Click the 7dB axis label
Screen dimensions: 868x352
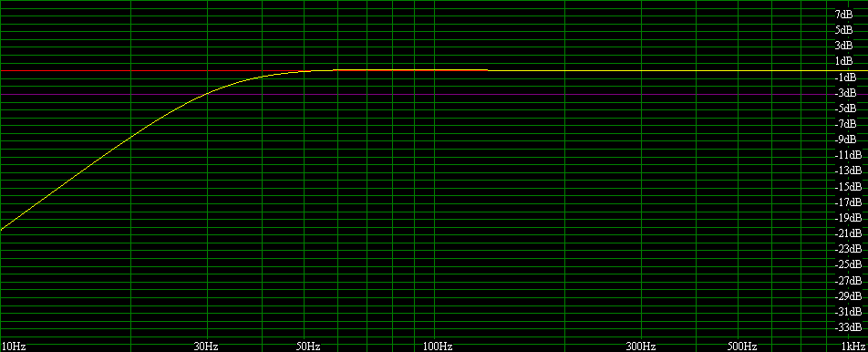click(x=843, y=14)
